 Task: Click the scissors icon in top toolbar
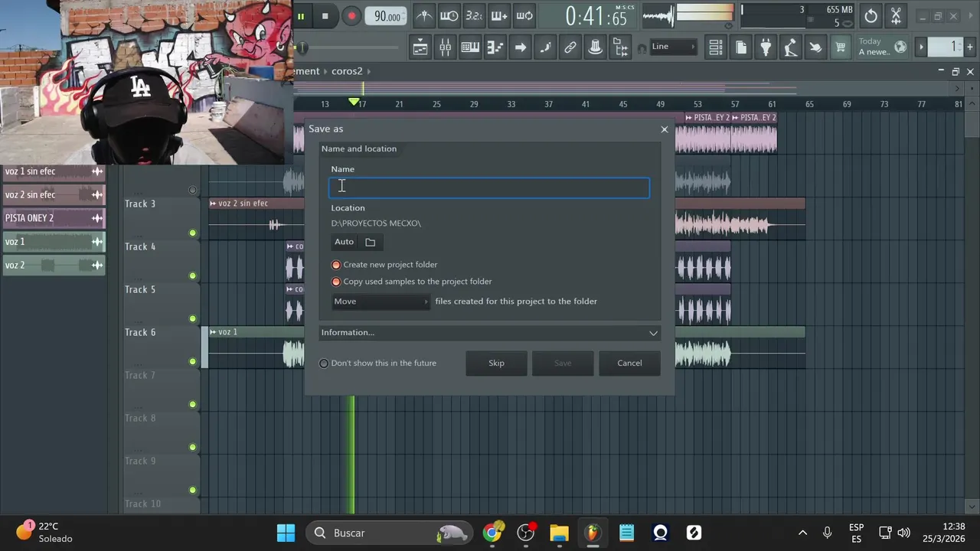[x=896, y=16]
